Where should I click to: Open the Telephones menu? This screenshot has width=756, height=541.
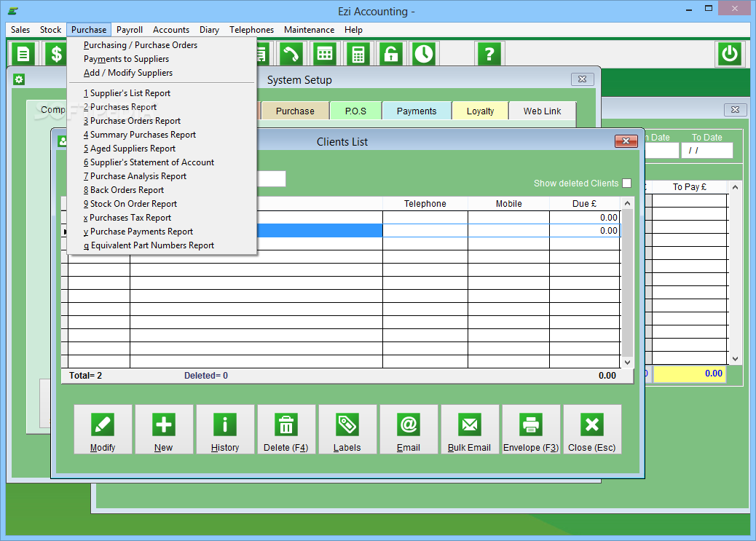click(252, 30)
